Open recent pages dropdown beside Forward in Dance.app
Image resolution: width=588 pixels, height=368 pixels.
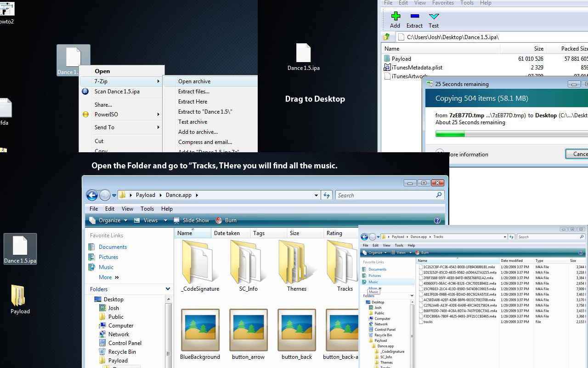tap(114, 195)
